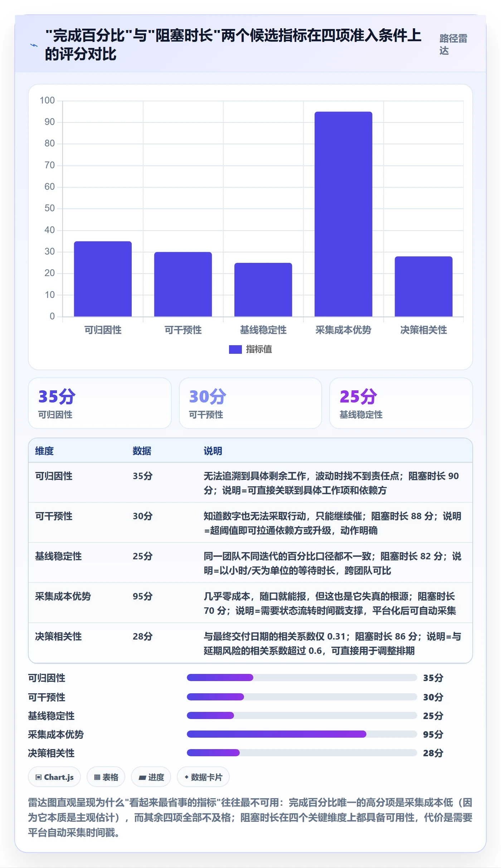Click the 数据 column header

142,451
